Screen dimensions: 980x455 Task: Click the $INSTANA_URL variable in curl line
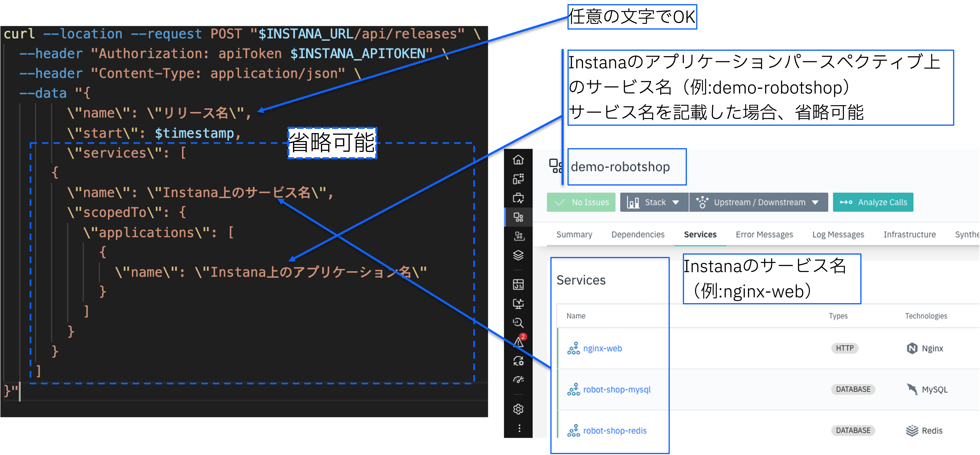click(306, 34)
